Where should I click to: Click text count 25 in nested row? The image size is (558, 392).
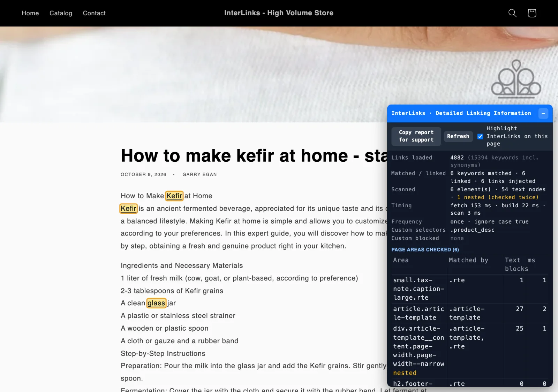pos(520,328)
